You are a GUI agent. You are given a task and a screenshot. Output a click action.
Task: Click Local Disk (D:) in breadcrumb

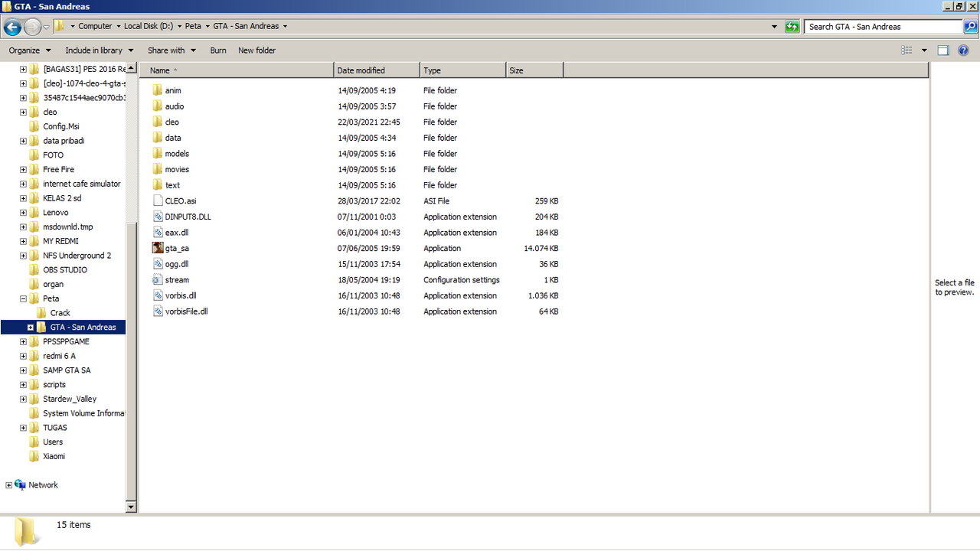click(x=149, y=26)
